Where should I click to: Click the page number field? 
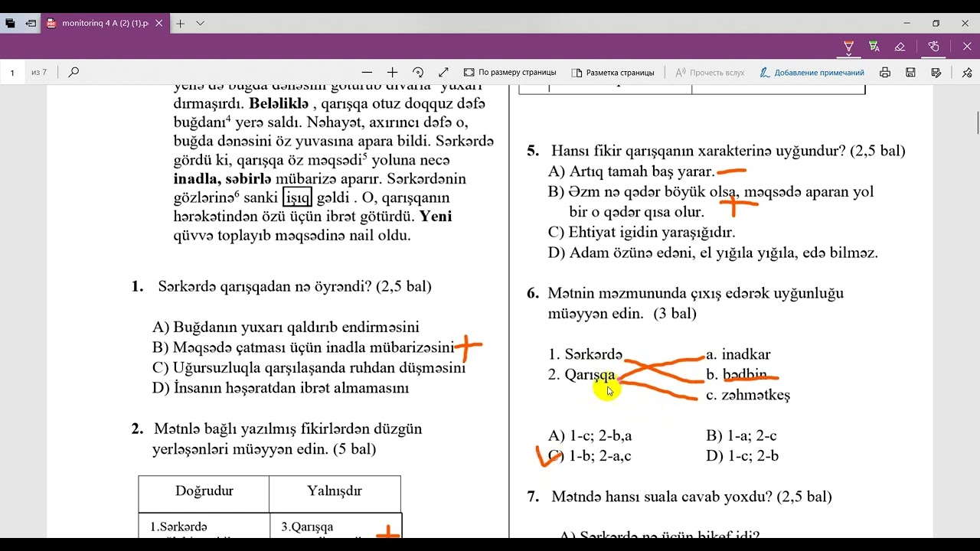12,72
